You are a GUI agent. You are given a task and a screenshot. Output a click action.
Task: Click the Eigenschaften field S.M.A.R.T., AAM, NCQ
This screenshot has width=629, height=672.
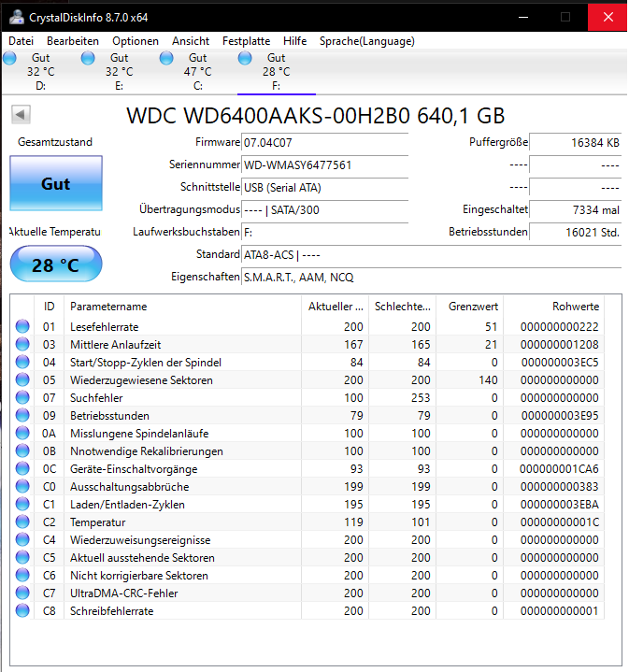click(432, 278)
